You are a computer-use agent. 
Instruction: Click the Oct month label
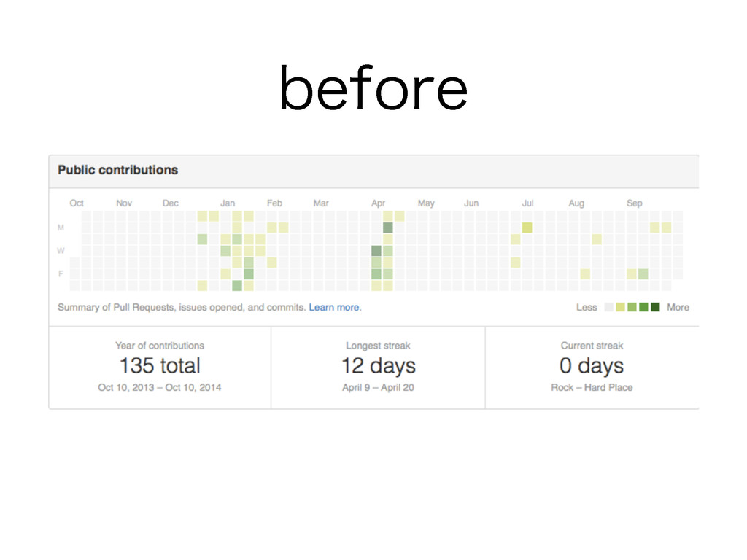(77, 203)
